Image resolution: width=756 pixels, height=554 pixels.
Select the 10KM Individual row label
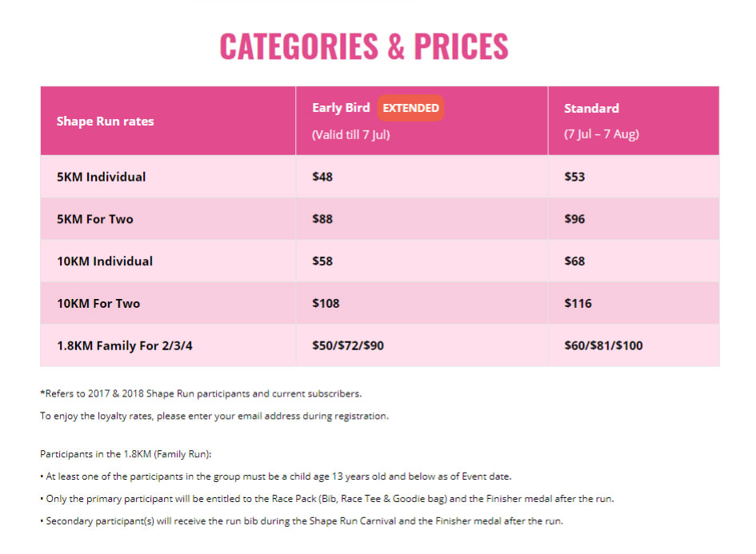[x=105, y=261]
